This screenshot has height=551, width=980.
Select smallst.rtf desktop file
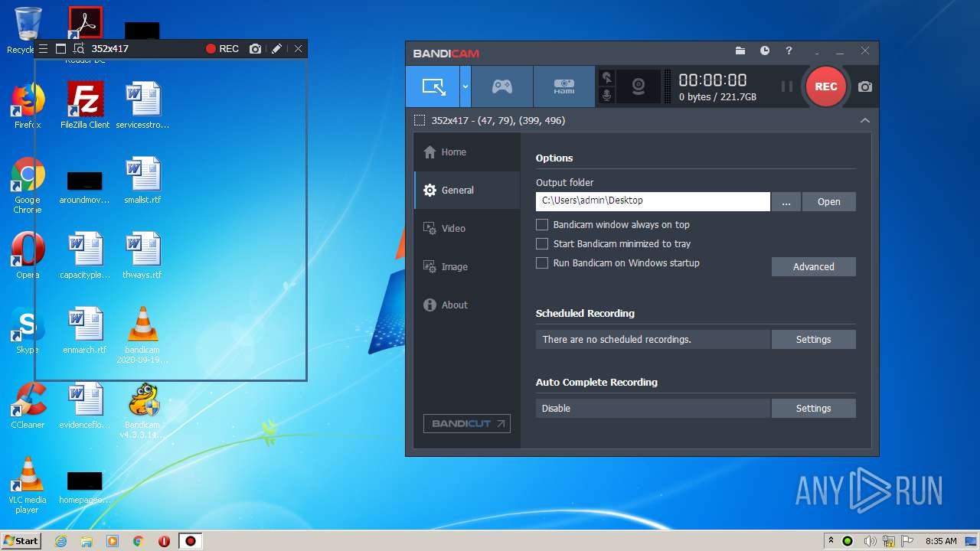point(142,181)
